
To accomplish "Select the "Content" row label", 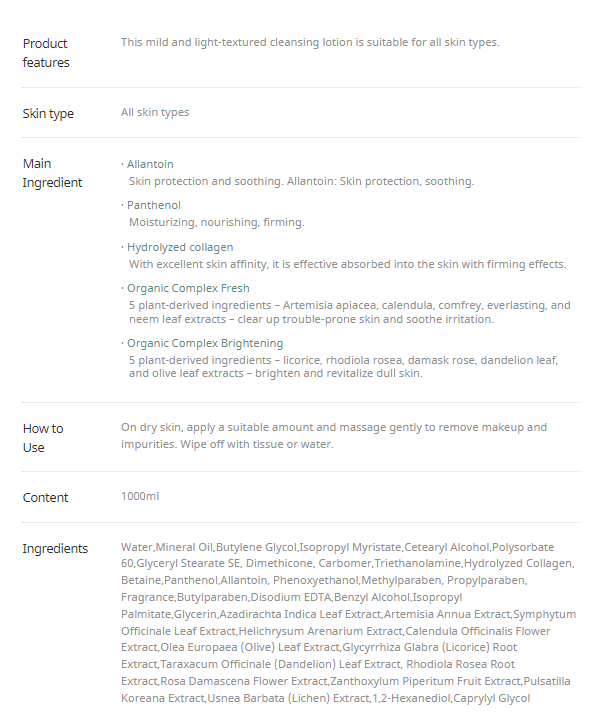I will coord(46,498).
